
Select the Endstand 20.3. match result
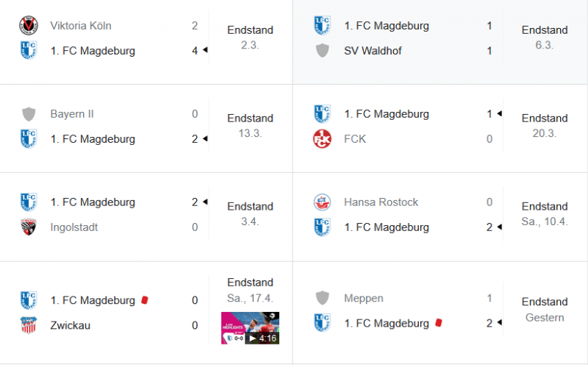pyautogui.click(x=544, y=125)
